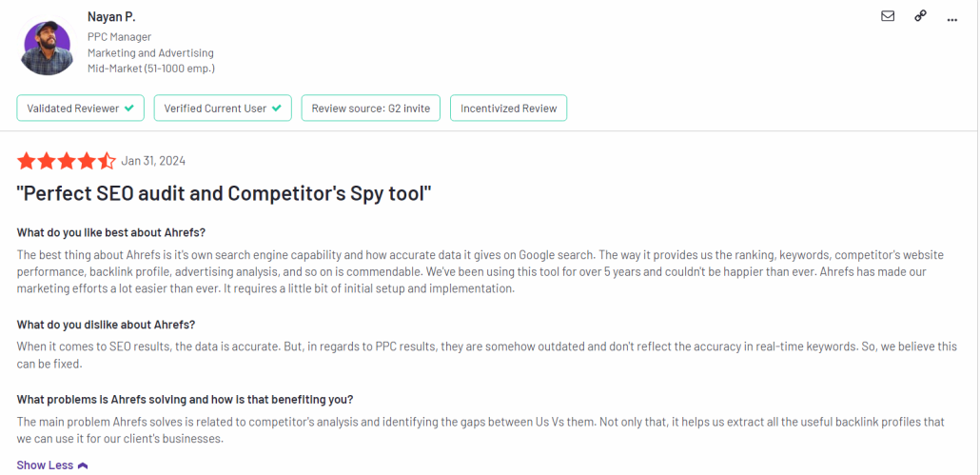Viewport: 980px width, 475px height.
Task: Click the reviewer name Nayan P.
Action: (112, 17)
